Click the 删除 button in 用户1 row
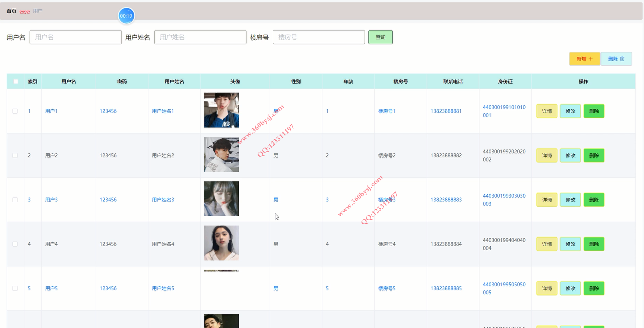The height and width of the screenshot is (328, 644). [x=594, y=111]
